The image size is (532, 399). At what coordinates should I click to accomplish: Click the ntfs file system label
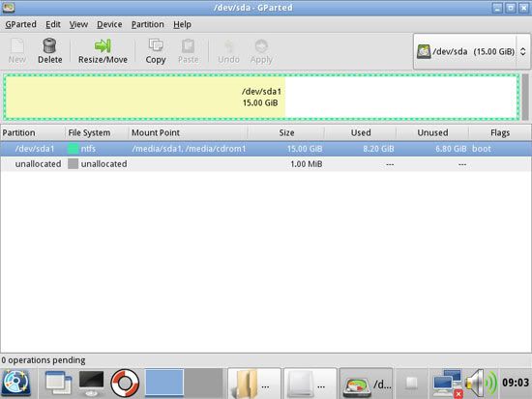pos(88,149)
